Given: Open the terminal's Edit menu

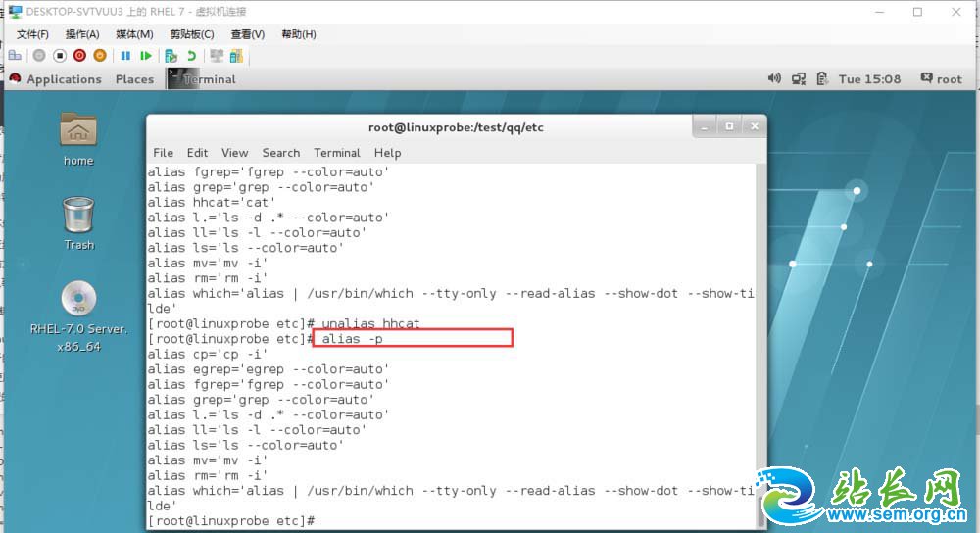Looking at the screenshot, I should tap(197, 153).
